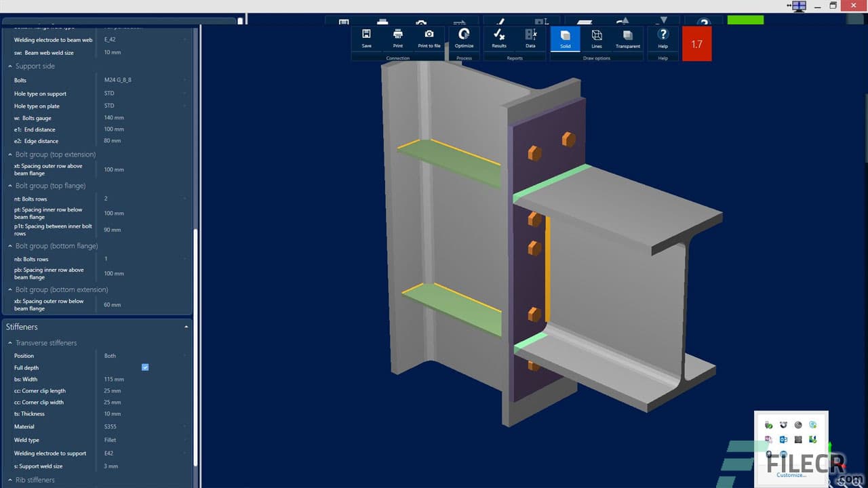Click the red 1.7 ratio indicator
This screenshot has height=488, width=868.
pyautogui.click(x=697, y=43)
